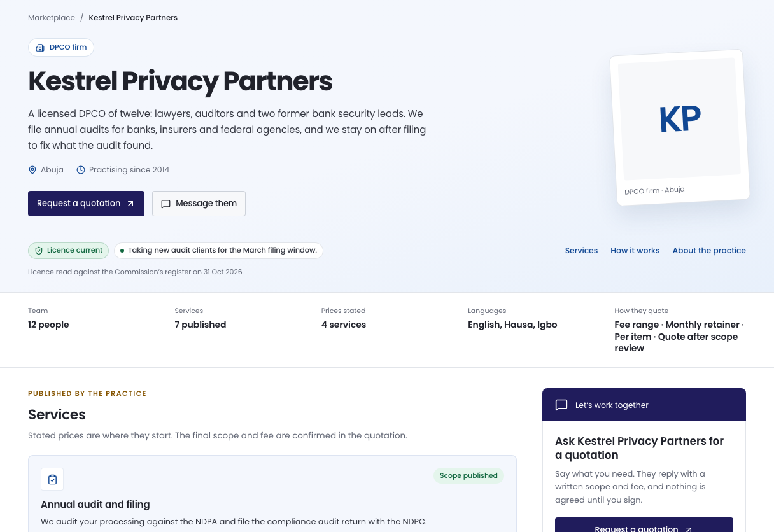Open the About the practice link
The height and width of the screenshot is (532, 774).
pos(709,251)
